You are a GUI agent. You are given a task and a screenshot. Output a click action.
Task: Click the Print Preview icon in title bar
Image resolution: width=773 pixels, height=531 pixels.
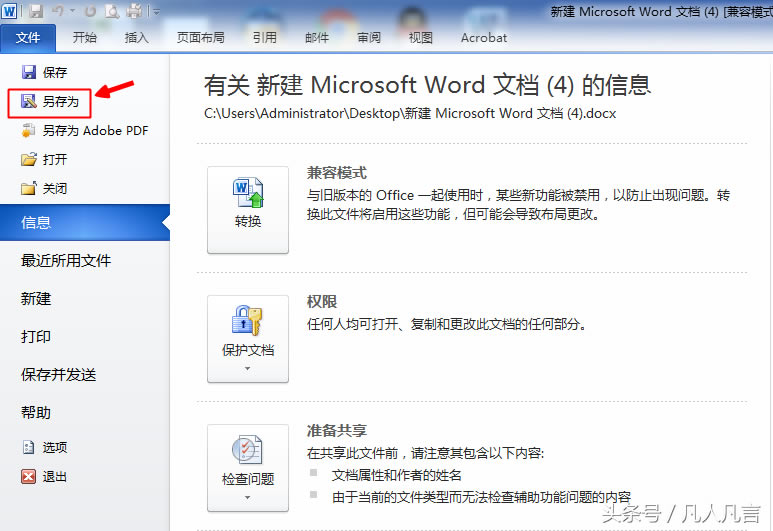[110, 12]
